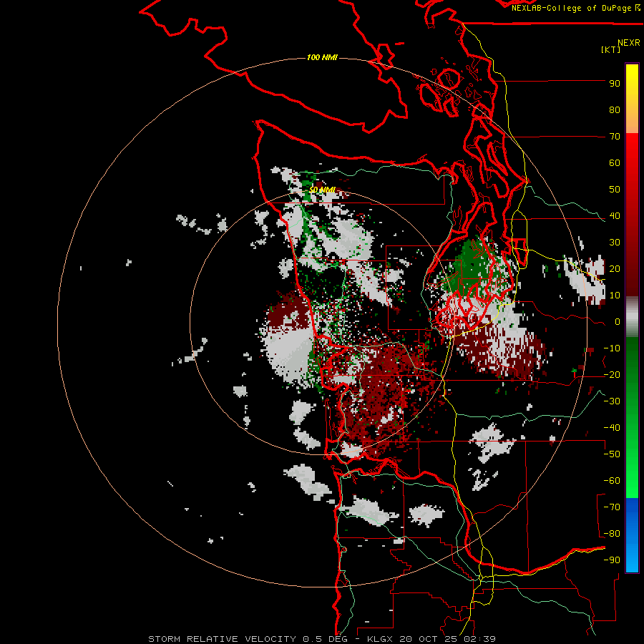Click the 90 value on velocity scale
644x644 pixels.
click(615, 84)
